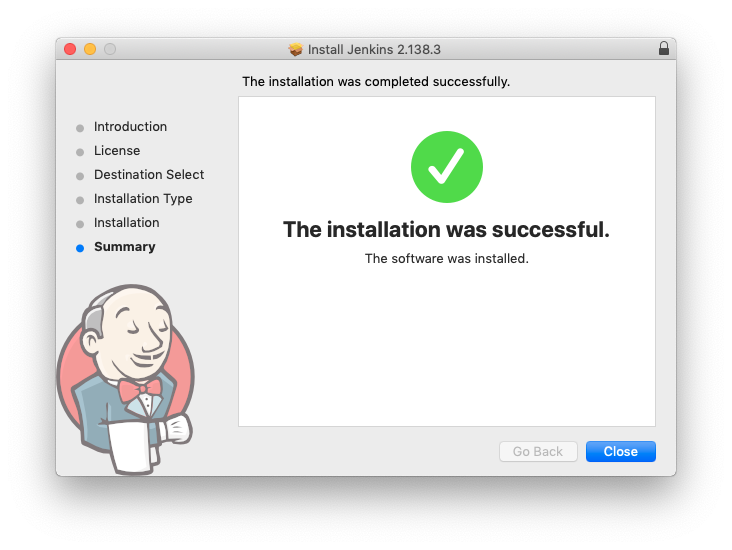Click the grey bullet beside Destination Select
The width and height of the screenshot is (732, 550).
point(80,176)
